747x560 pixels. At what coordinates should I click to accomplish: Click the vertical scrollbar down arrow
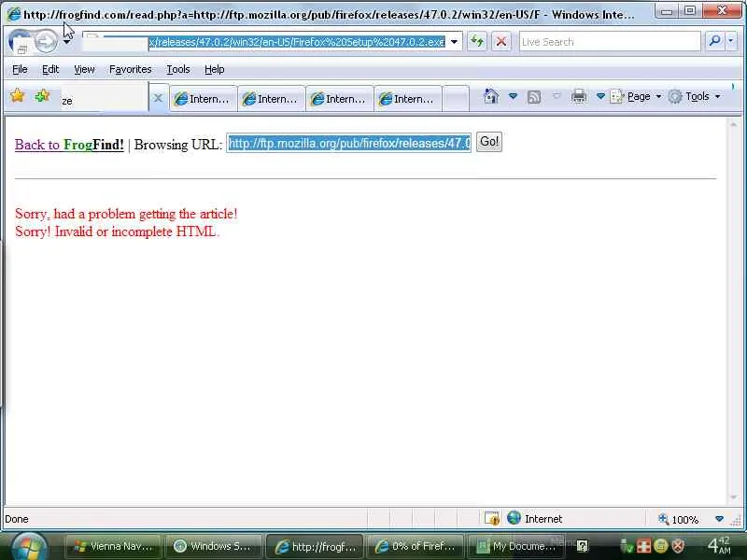coord(734,497)
